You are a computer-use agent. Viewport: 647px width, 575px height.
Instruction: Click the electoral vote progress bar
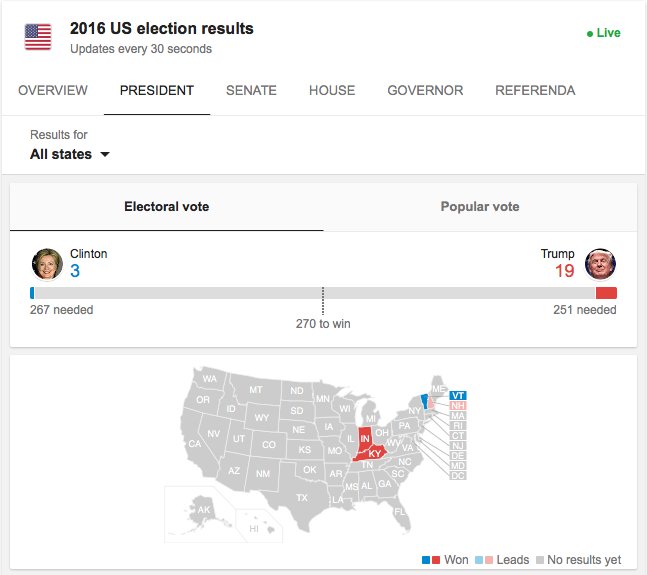(323, 293)
